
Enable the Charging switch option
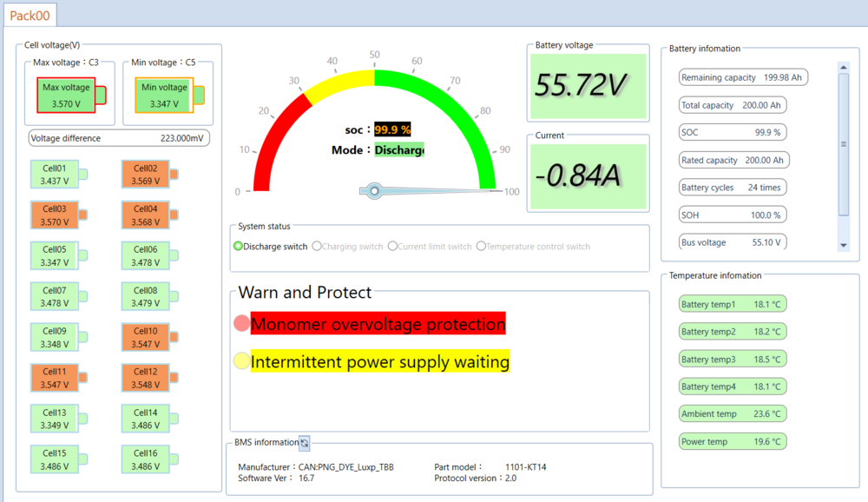pos(317,247)
